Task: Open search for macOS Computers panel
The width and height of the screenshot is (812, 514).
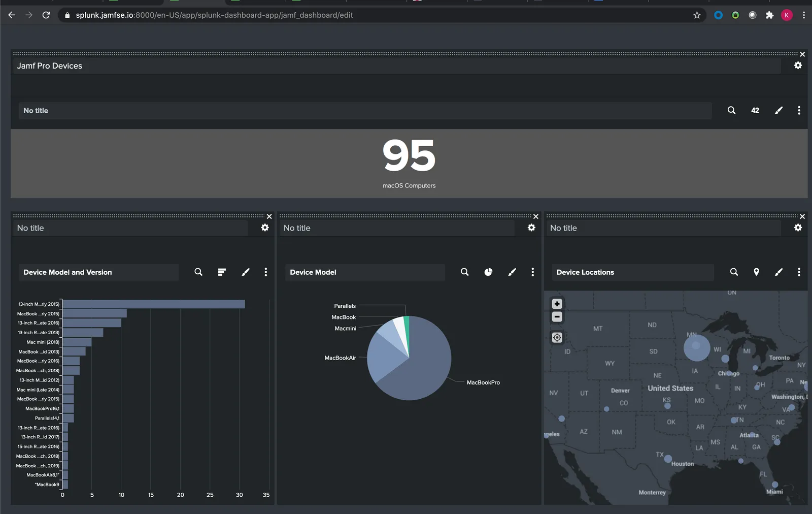Action: pos(731,110)
